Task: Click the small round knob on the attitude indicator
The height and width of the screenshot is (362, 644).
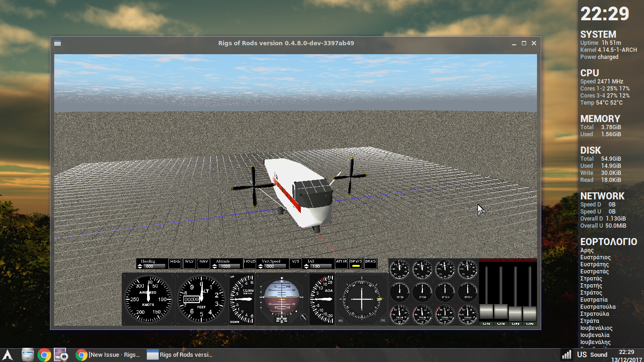Action: [303, 317]
